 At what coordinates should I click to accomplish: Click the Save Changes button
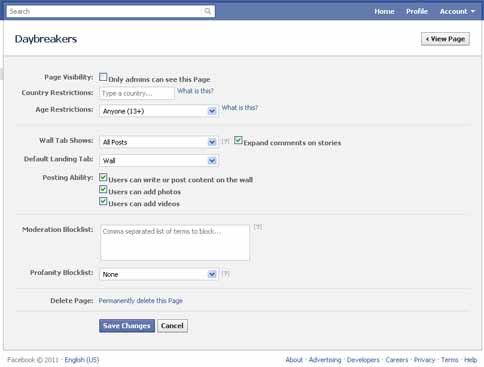pyautogui.click(x=127, y=326)
